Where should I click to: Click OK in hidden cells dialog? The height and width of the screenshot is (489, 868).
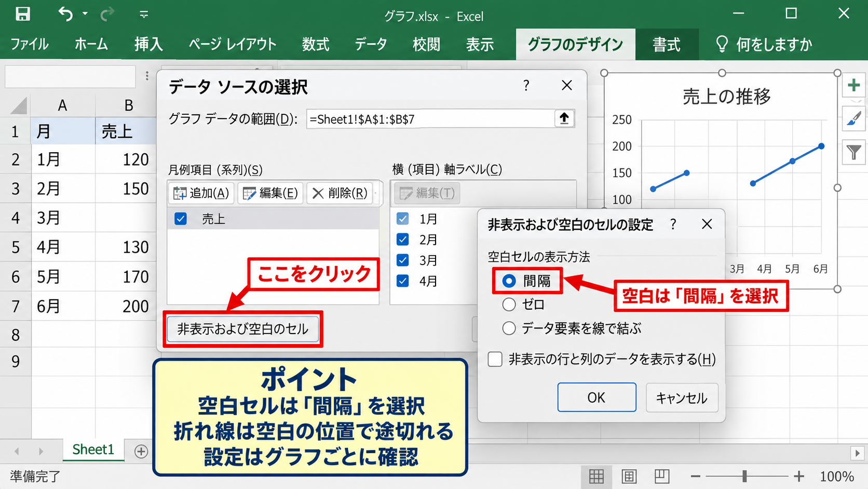(x=596, y=398)
